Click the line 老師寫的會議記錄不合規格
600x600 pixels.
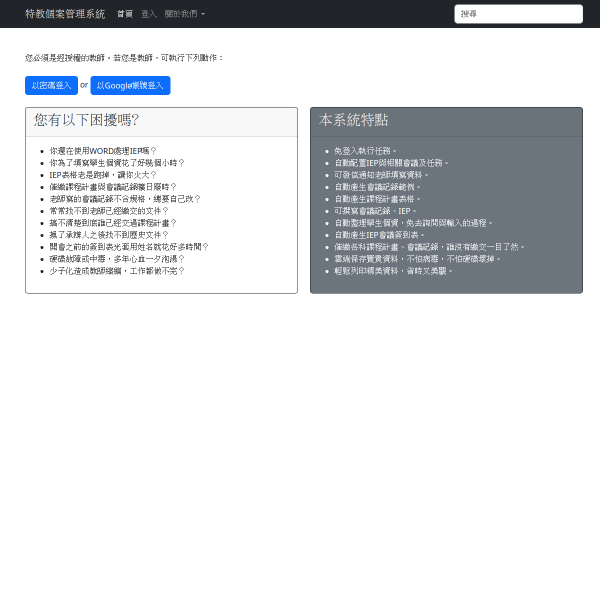point(125,199)
